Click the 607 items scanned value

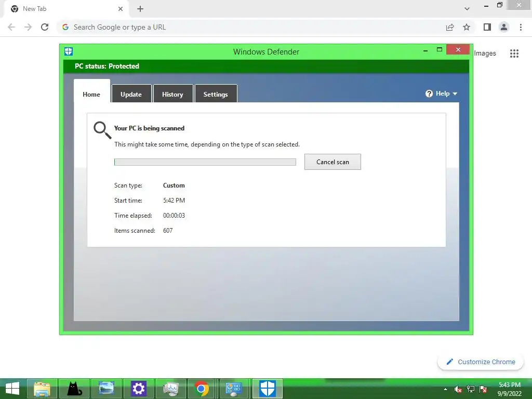pos(168,230)
